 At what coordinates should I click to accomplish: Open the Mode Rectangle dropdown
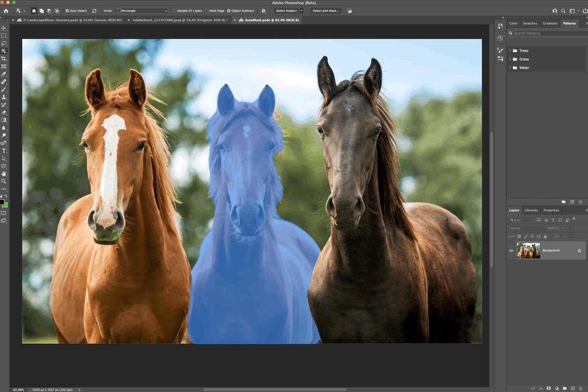click(142, 10)
